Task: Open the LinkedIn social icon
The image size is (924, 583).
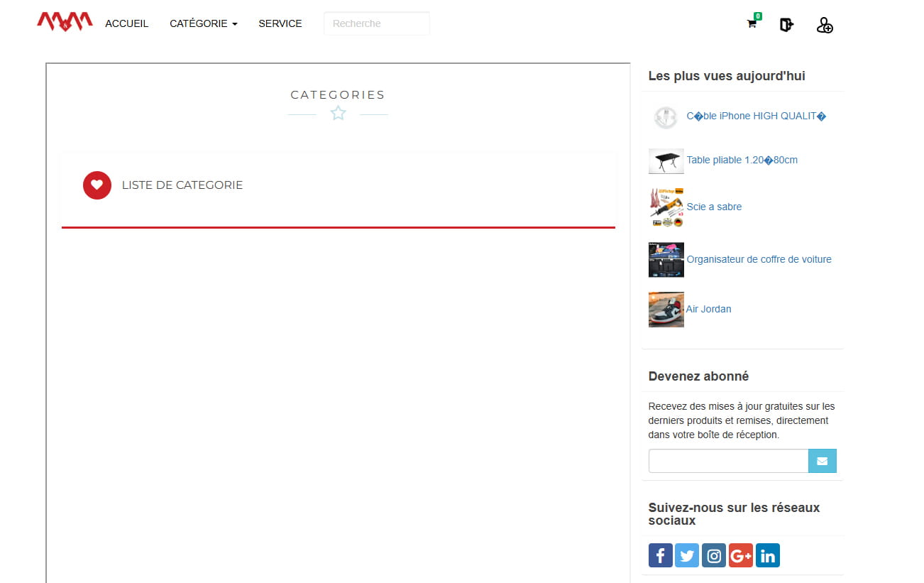Action: pyautogui.click(x=767, y=555)
